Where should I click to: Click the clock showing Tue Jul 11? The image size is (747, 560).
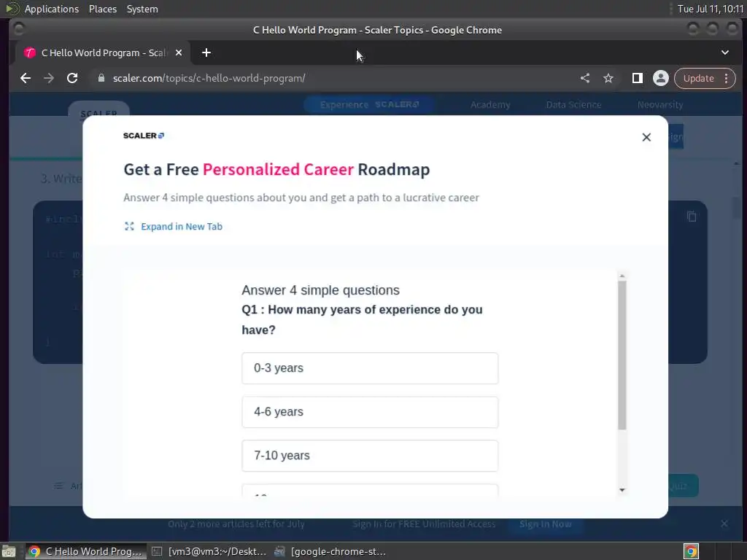coord(710,9)
